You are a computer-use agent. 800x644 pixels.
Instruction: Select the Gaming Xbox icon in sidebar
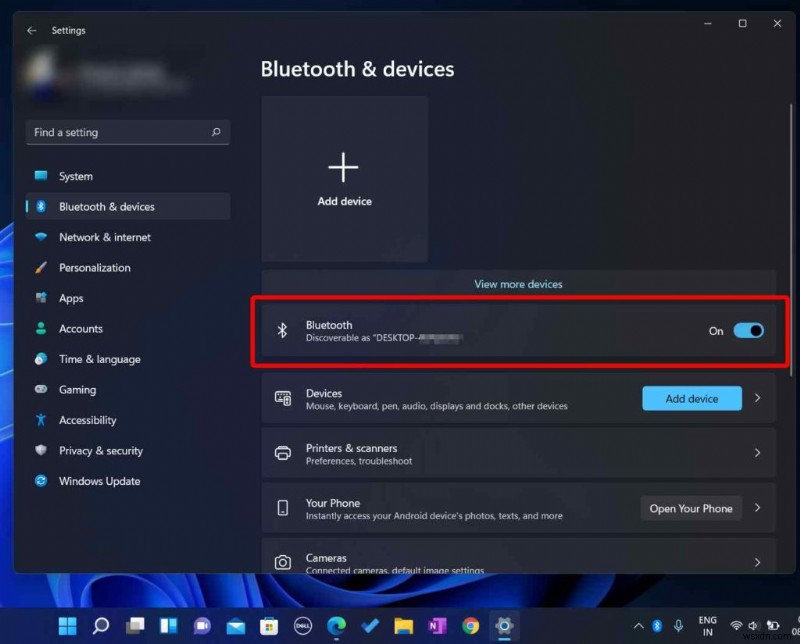41,389
